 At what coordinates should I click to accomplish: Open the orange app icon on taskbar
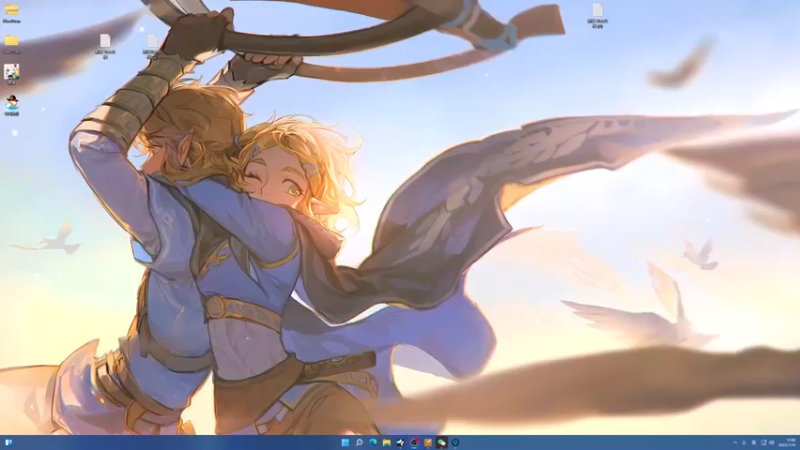tap(428, 442)
